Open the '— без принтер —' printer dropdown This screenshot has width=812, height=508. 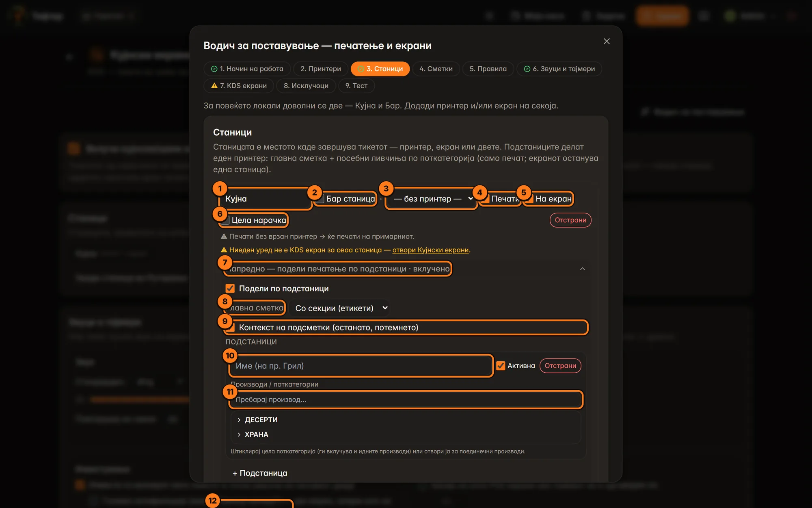coord(432,199)
